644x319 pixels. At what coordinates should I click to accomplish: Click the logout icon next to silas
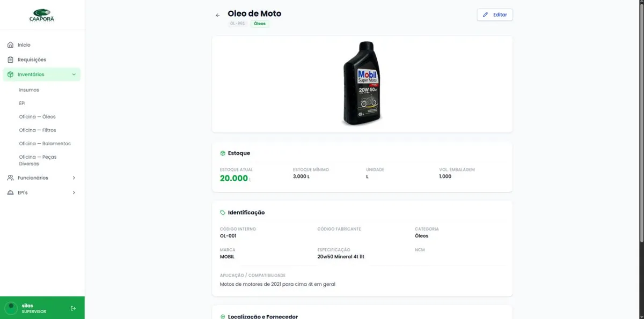click(73, 308)
